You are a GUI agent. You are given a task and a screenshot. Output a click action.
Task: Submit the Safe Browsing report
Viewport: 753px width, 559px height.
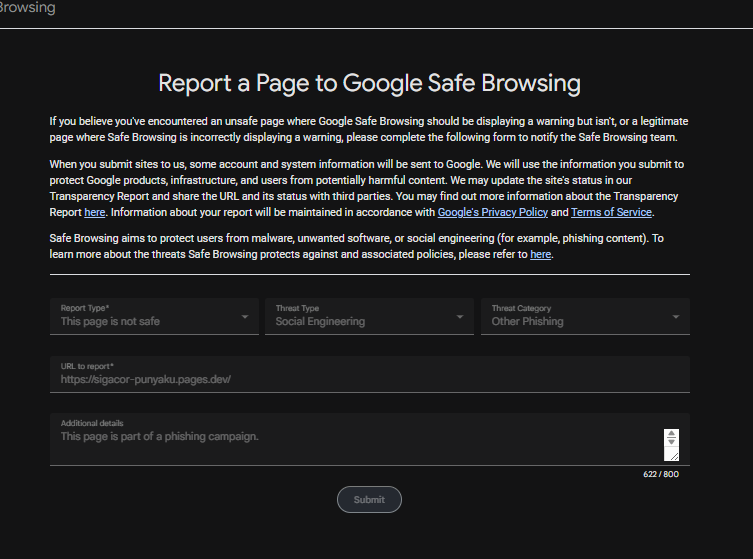[369, 499]
